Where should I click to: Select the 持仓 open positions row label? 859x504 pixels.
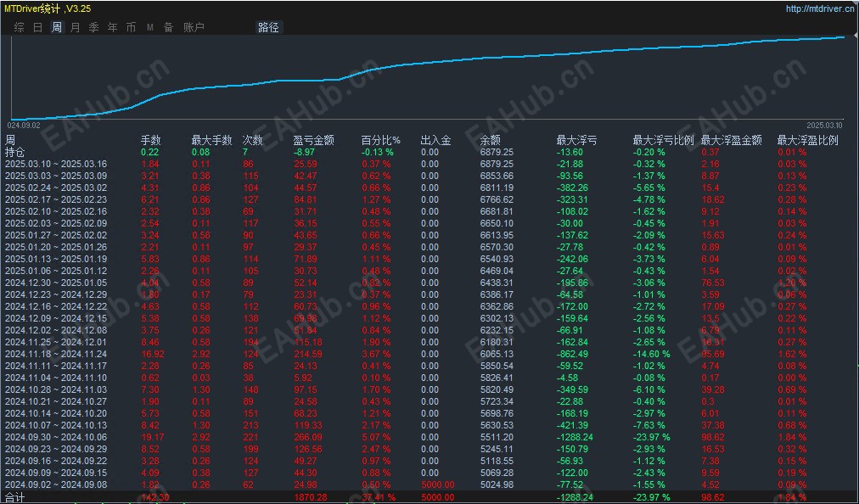tap(14, 152)
